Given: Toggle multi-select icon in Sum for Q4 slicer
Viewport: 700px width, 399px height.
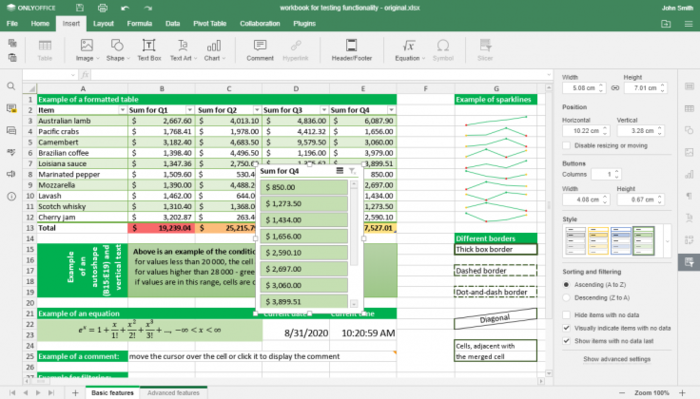Looking at the screenshot, I should click(x=340, y=170).
